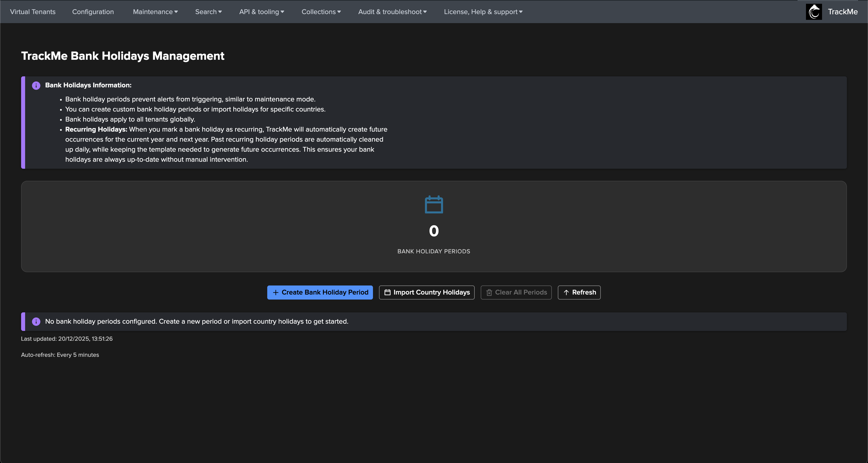
Task: Click calendar icon on Import Country Holidays
Action: [x=388, y=293]
